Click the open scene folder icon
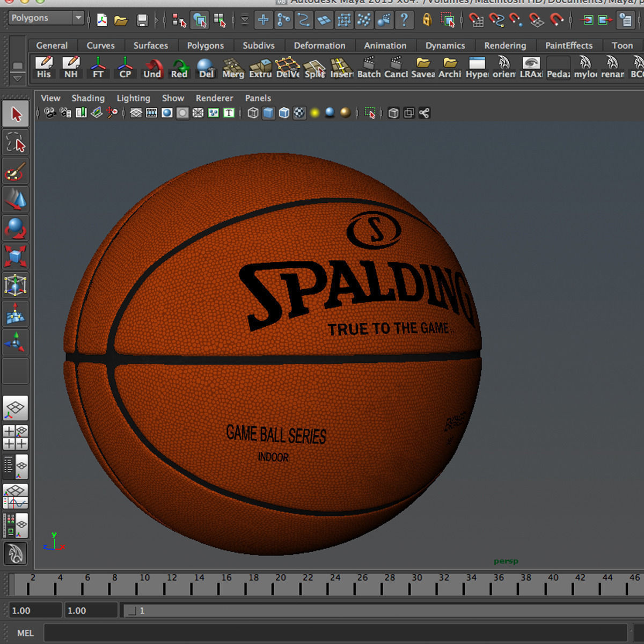Viewport: 644px width, 644px height. tap(121, 20)
